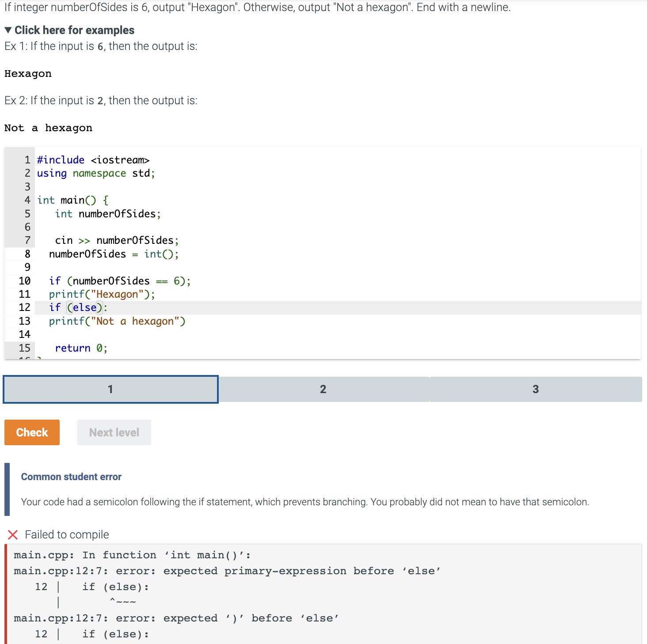
Task: Click the disabled Next level button
Action: point(114,432)
